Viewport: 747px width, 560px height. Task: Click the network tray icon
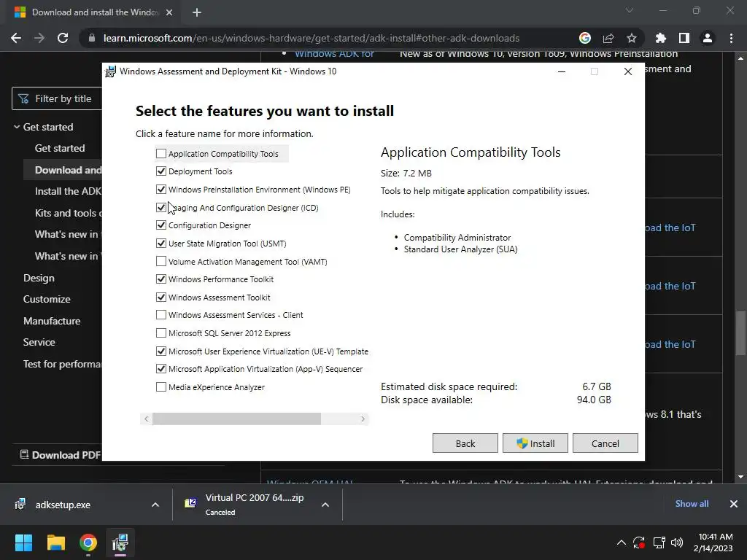[x=659, y=542]
